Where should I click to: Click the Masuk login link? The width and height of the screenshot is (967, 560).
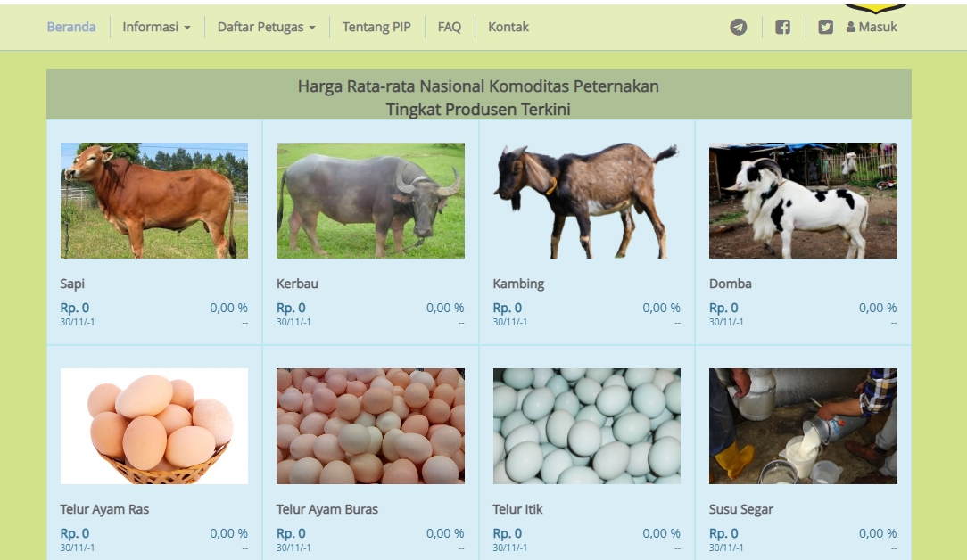[x=872, y=27]
